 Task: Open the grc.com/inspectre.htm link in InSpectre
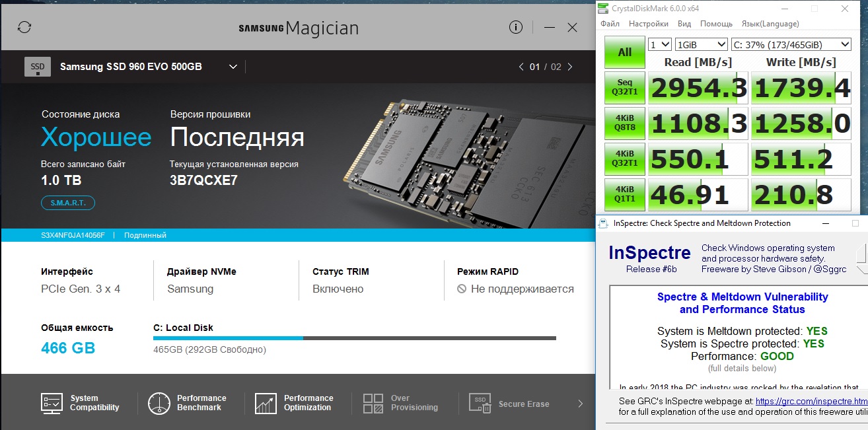coord(812,401)
